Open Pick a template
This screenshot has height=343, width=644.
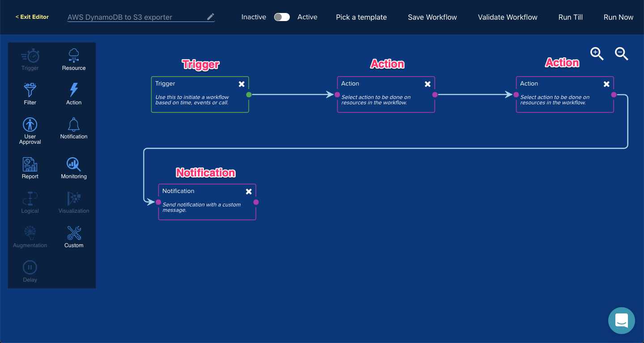361,17
